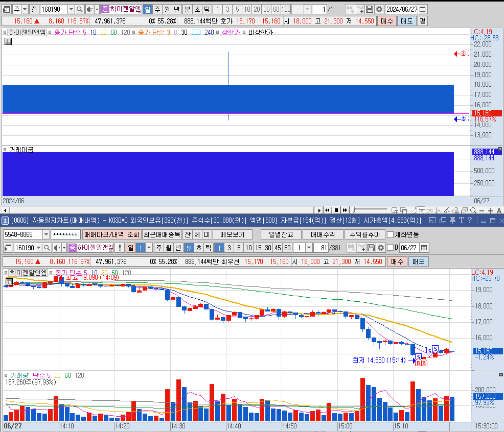The image size is (504, 432).
Task: Open custom interval dropdown showing 1
Action: point(309,248)
